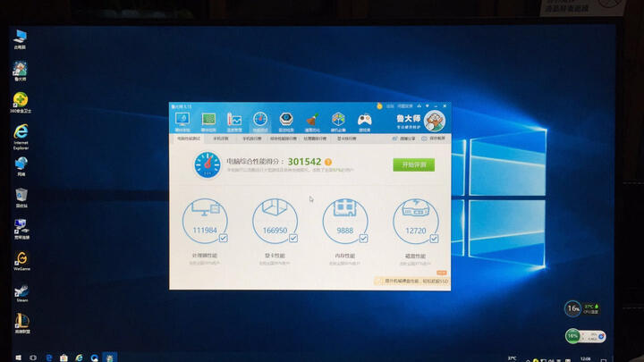Open the WeGame desktop icon
Image resolution: width=644 pixels, height=362 pixels.
coord(21,261)
